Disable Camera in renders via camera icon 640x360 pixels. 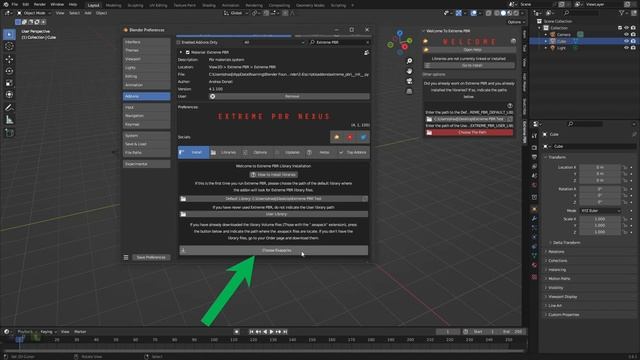pos(633,35)
